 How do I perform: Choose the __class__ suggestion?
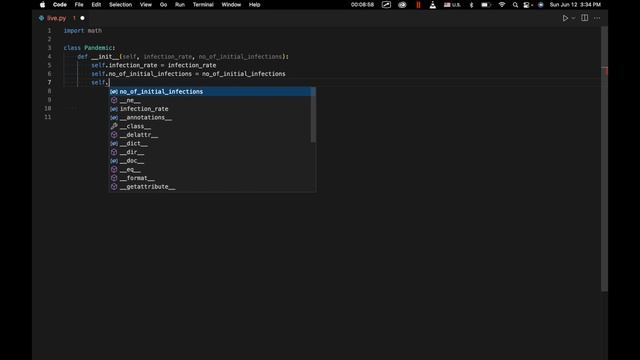[210, 126]
